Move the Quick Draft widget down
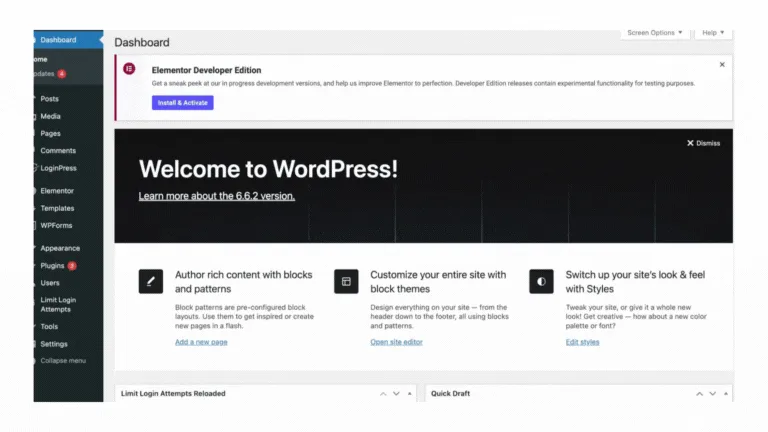 pos(709,394)
